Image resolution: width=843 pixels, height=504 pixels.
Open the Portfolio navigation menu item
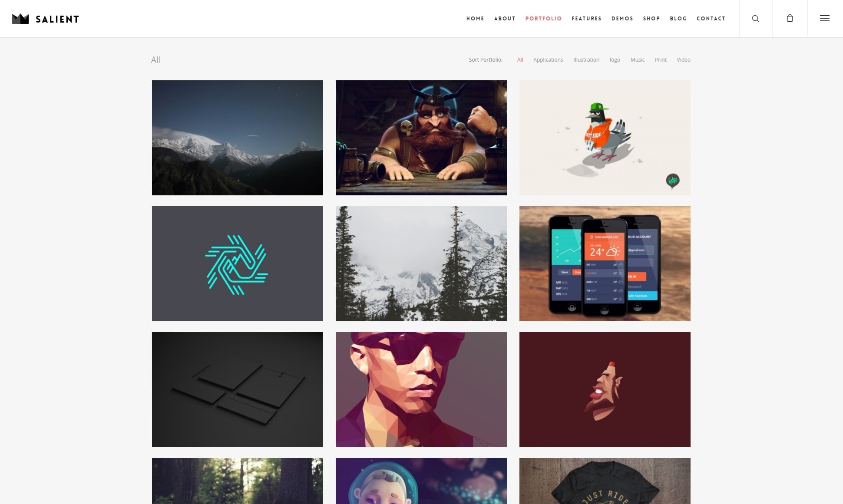[x=543, y=18]
